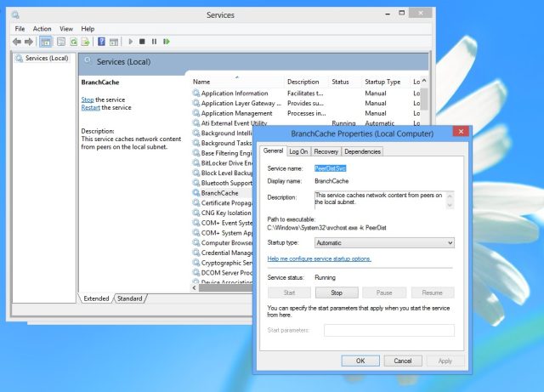Image resolution: width=544 pixels, height=392 pixels.
Task: Click the Back arrow toolbar icon
Action: 17,42
